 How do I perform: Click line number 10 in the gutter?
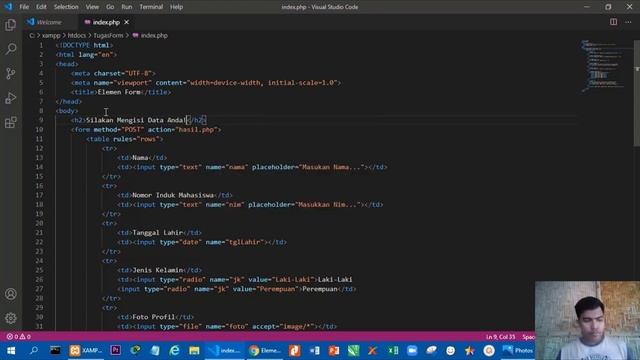[x=39, y=129]
